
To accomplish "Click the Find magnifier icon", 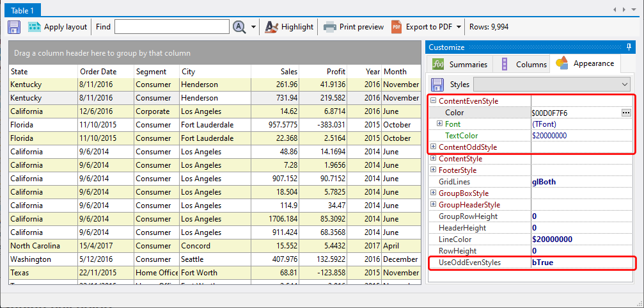I will point(240,27).
